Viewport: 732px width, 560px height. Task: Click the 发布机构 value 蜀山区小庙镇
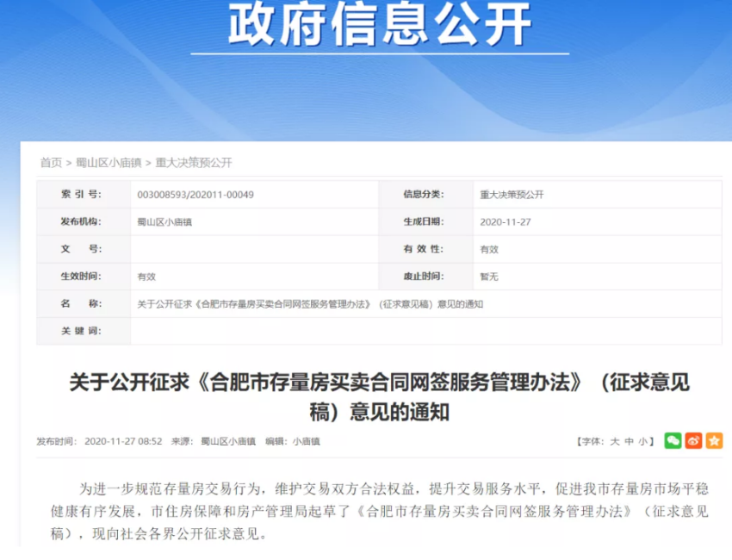click(x=164, y=222)
